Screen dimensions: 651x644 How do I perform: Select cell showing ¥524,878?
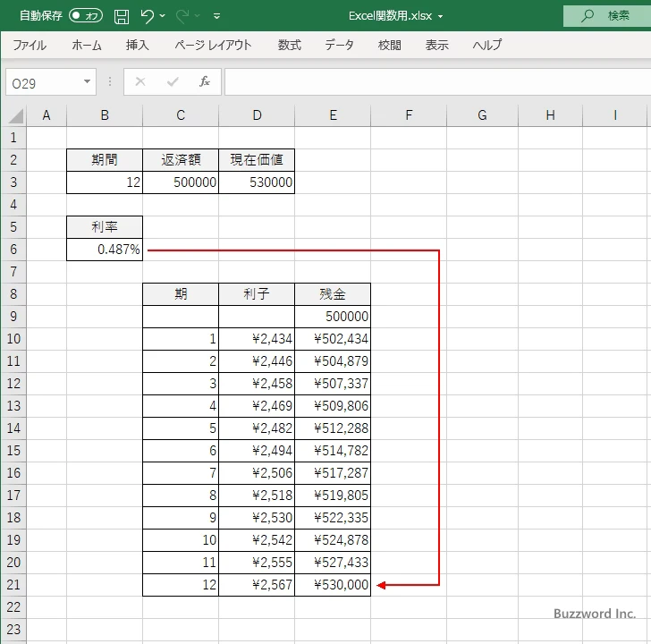pos(333,539)
